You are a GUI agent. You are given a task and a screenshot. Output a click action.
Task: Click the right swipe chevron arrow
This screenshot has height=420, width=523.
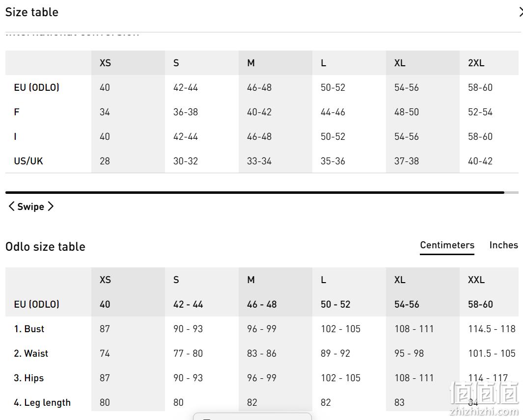click(x=51, y=207)
